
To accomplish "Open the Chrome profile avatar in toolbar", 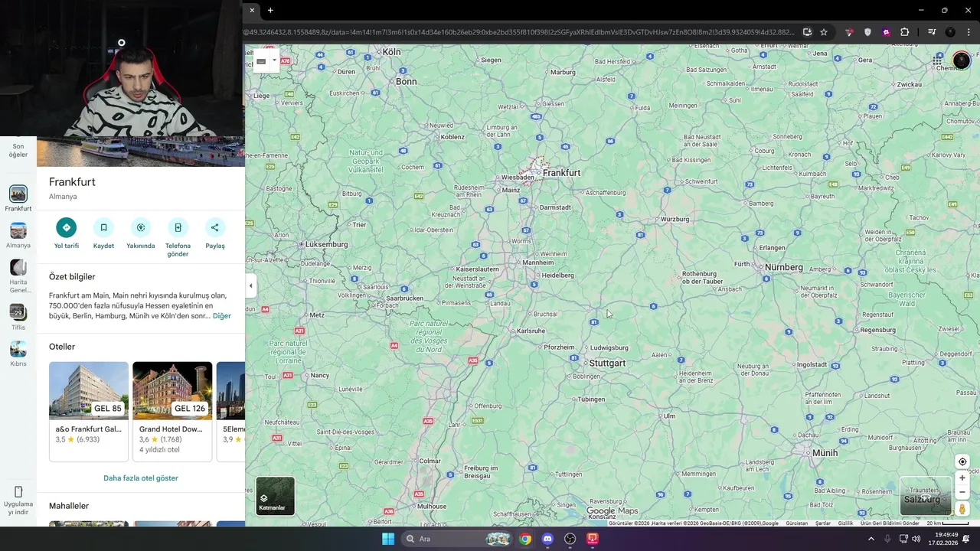I will (x=950, y=32).
